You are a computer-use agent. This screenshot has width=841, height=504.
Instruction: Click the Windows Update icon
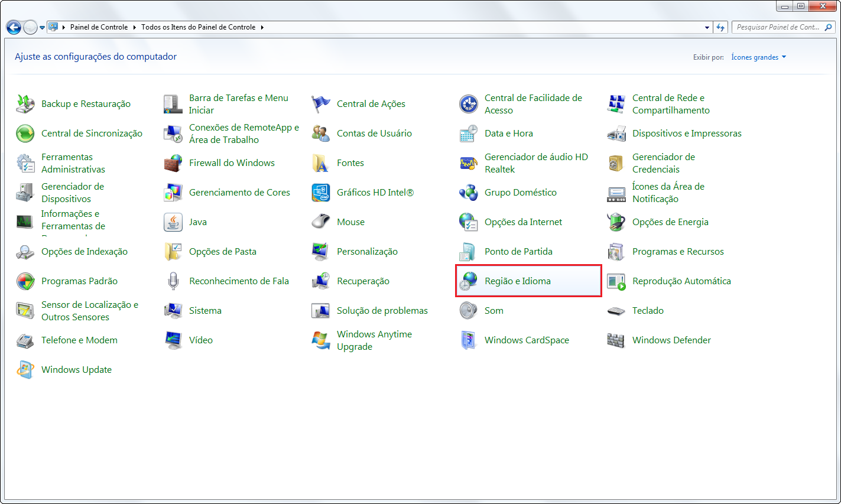click(x=25, y=370)
